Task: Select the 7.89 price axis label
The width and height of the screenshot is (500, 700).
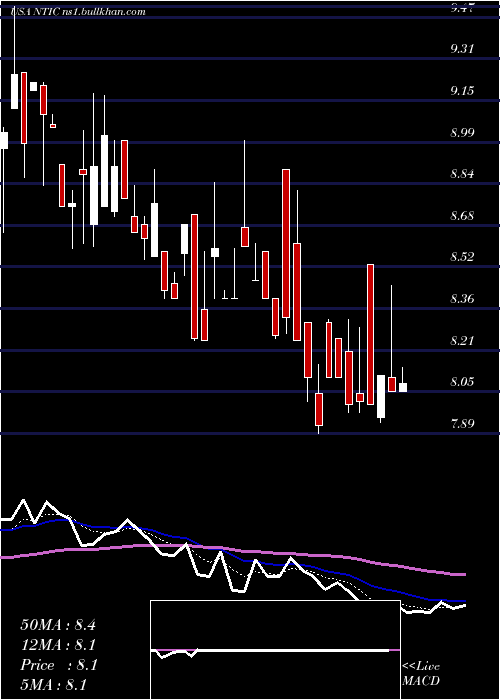Action: [x=462, y=424]
